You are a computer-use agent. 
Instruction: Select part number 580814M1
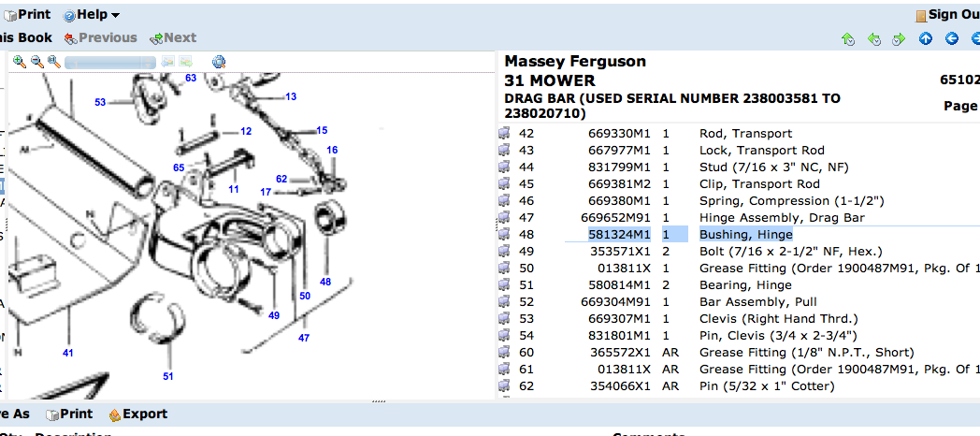pos(619,285)
